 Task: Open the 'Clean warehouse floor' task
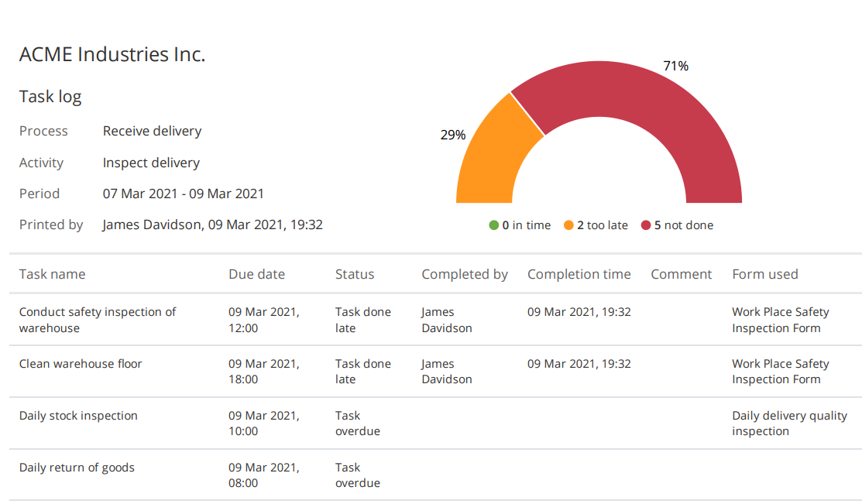pos(81,364)
